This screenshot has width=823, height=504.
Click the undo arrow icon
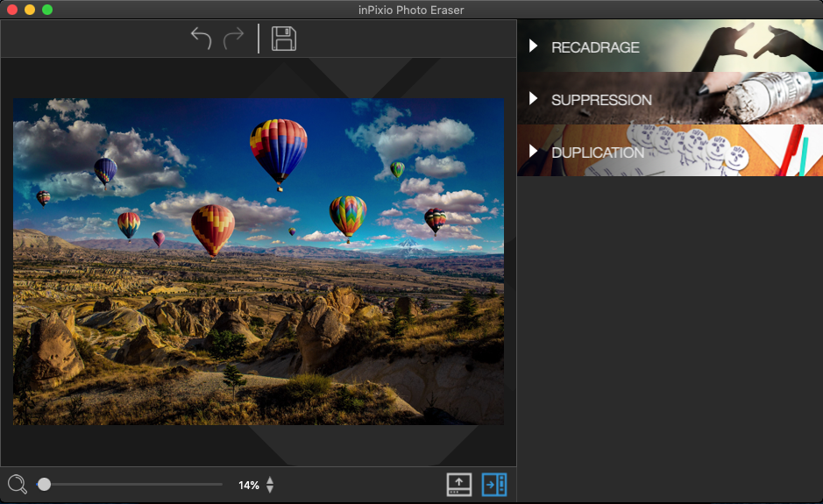pos(201,39)
